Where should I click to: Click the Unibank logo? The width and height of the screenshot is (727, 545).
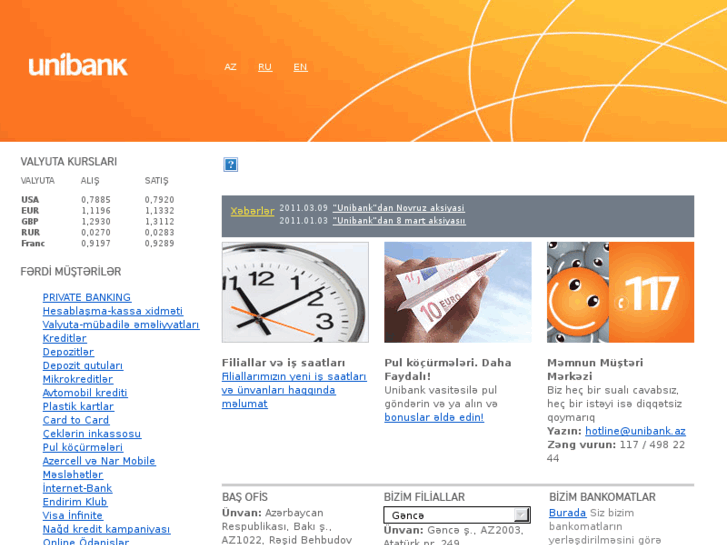(x=78, y=65)
